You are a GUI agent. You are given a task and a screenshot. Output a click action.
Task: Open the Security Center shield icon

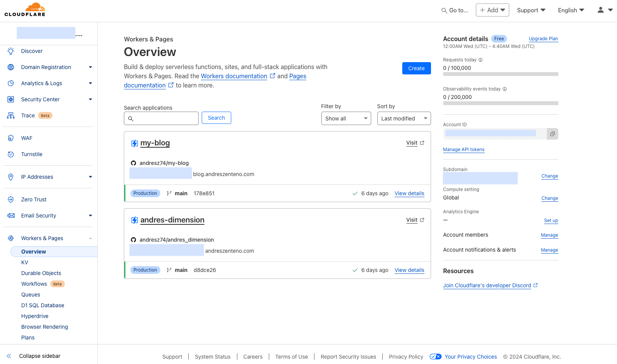pyautogui.click(x=10, y=99)
